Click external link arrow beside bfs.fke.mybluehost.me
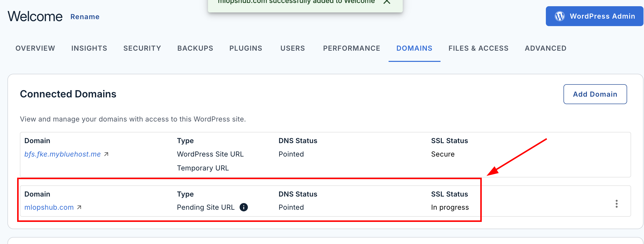This screenshot has height=244, width=644. click(x=106, y=154)
